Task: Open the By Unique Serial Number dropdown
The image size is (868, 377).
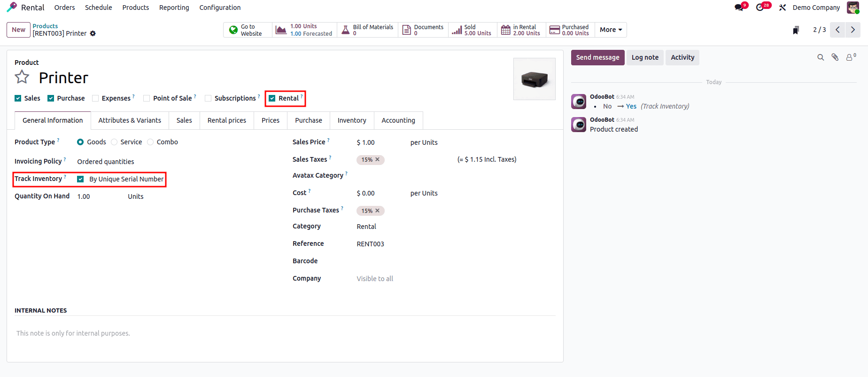Action: [x=126, y=179]
